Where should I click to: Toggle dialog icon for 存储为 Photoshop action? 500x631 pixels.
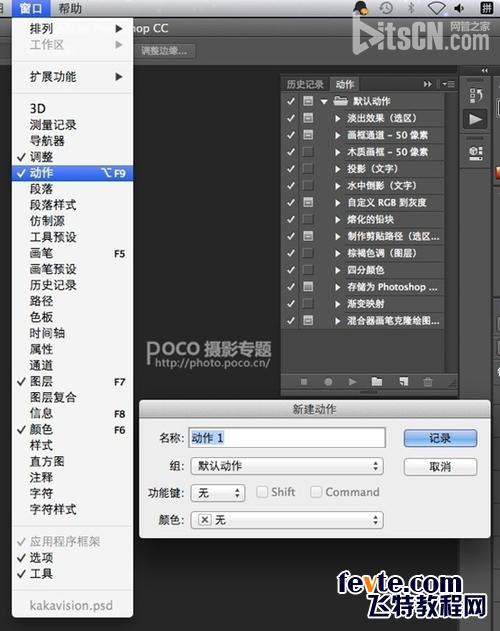click(x=308, y=287)
